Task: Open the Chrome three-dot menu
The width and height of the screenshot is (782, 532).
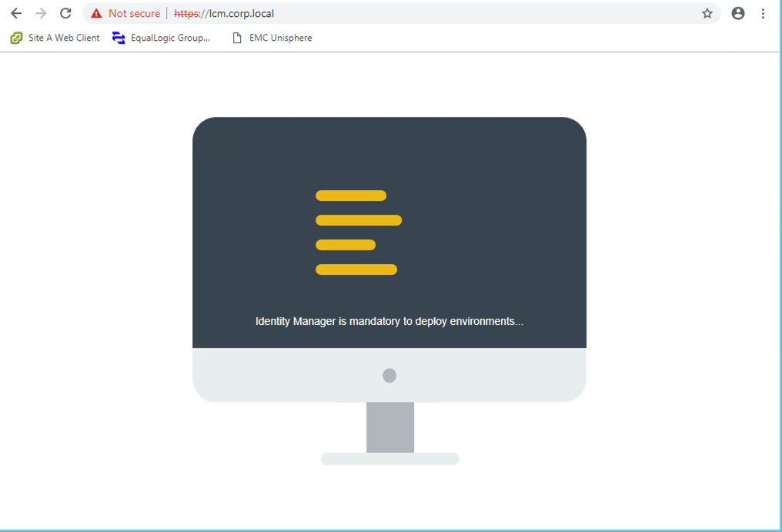Action: coord(763,13)
